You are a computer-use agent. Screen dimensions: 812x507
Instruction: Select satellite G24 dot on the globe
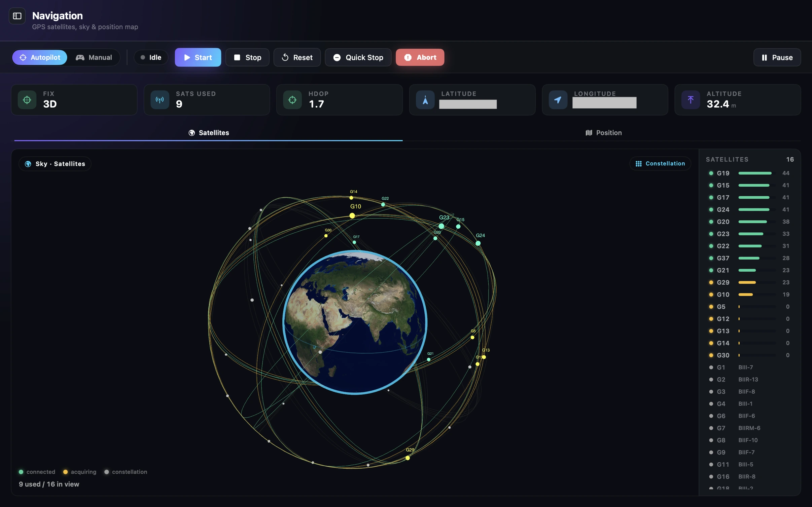point(478,243)
